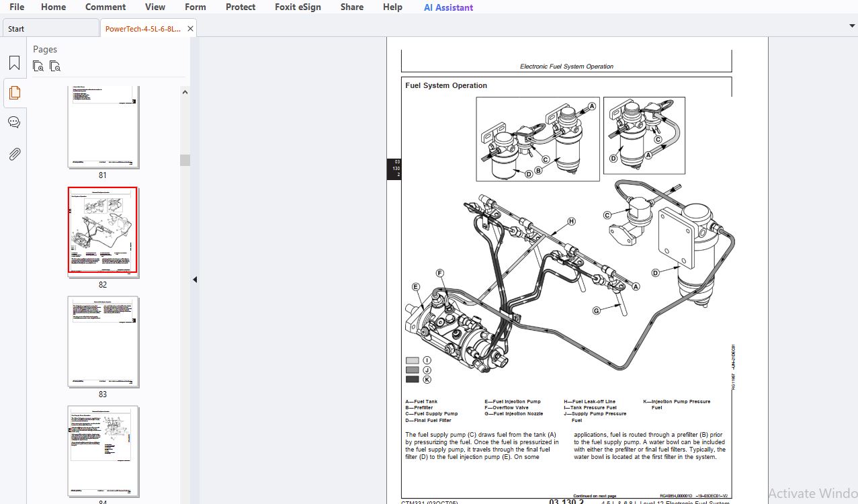The height and width of the screenshot is (504, 858).
Task: Click legend entry "H—Fuel Leak-off Line"
Action: pyautogui.click(x=590, y=402)
